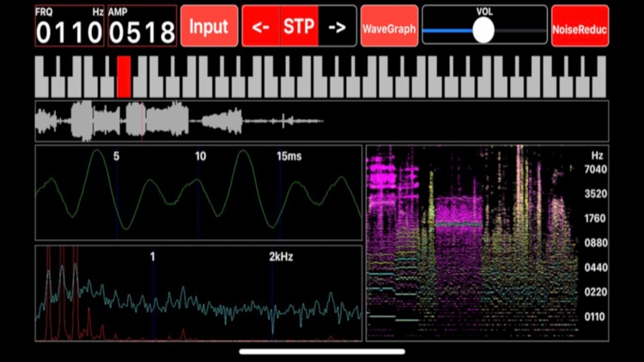
Task: Tap the iOS home indicator bar
Action: click(322, 352)
